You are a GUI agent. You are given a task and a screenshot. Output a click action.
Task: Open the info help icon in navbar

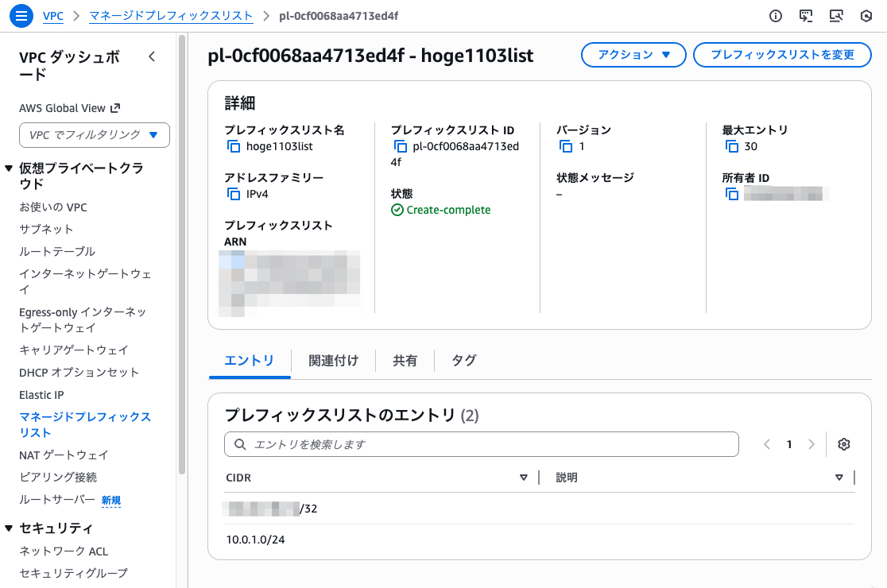[775, 15]
